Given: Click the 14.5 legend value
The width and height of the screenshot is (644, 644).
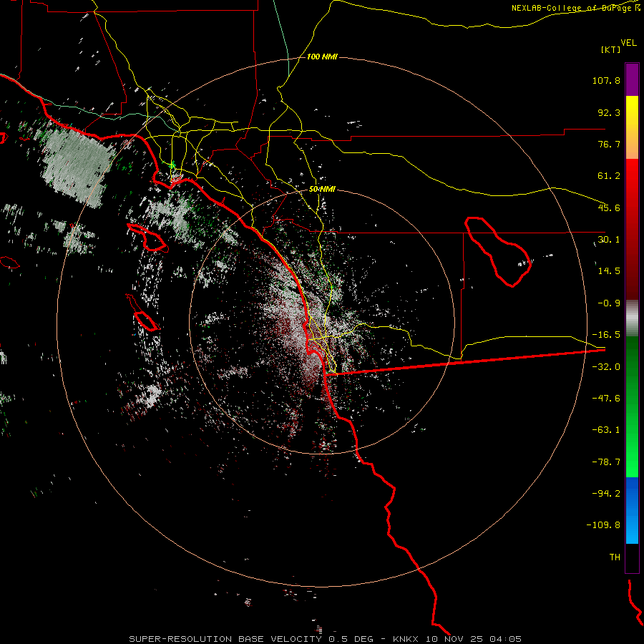Looking at the screenshot, I should 609,271.
